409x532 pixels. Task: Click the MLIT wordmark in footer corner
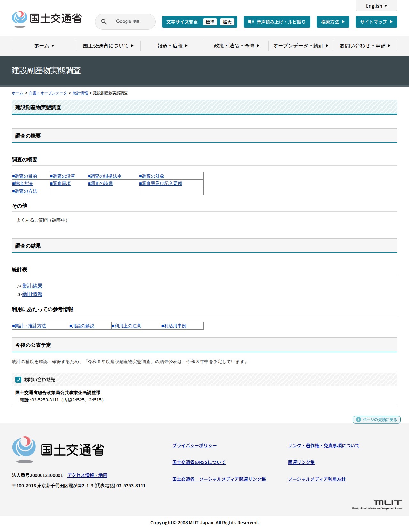(x=377, y=504)
